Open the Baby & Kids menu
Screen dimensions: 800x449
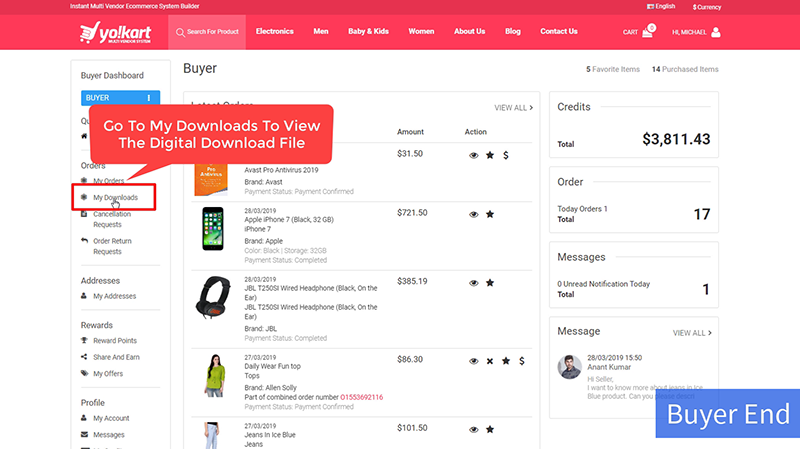point(368,31)
